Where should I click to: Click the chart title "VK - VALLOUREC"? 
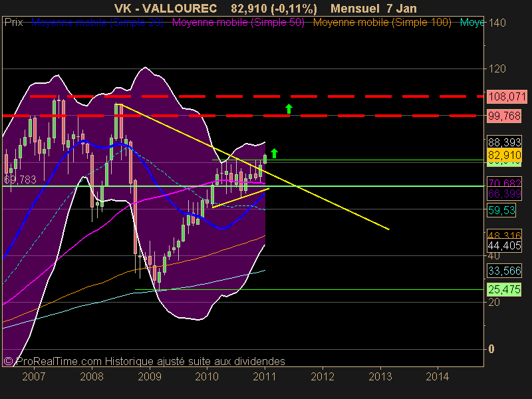click(166, 9)
